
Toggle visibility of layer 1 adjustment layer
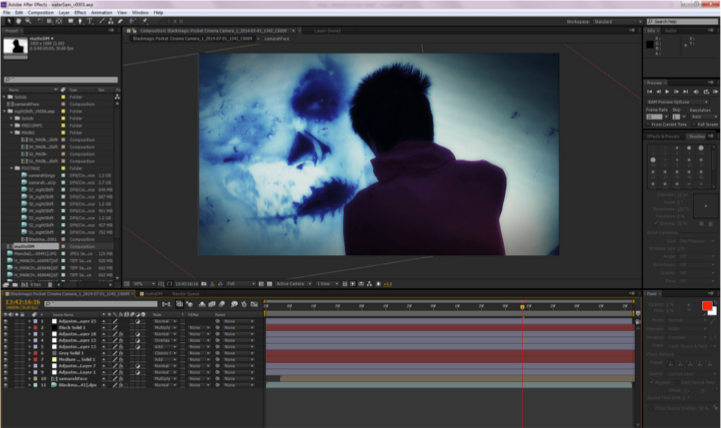click(6, 321)
